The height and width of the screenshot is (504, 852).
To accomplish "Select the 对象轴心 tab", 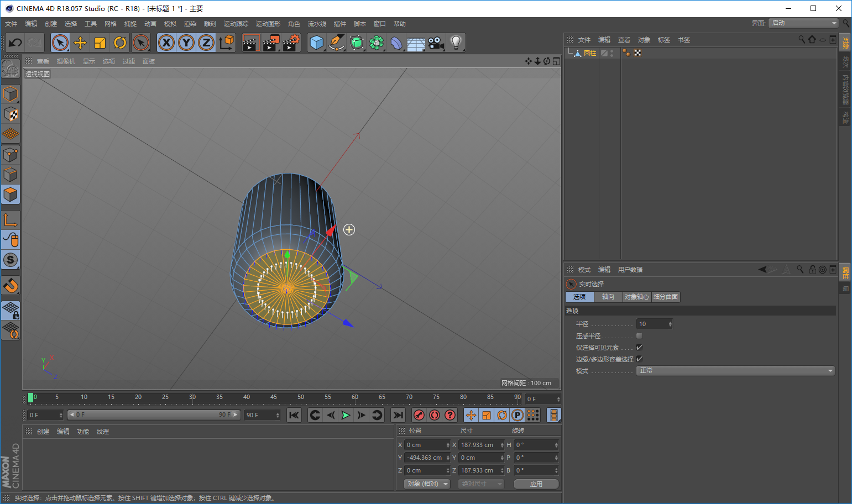I will coord(637,297).
